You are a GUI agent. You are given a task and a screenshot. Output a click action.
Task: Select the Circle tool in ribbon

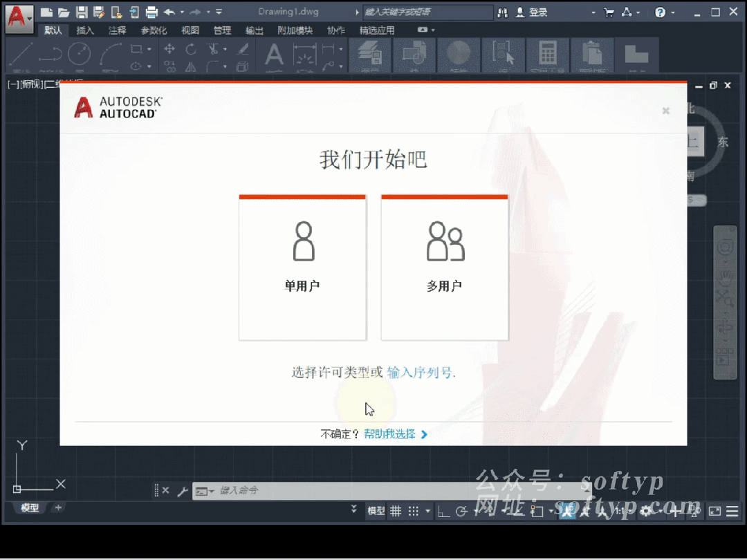coord(79,53)
